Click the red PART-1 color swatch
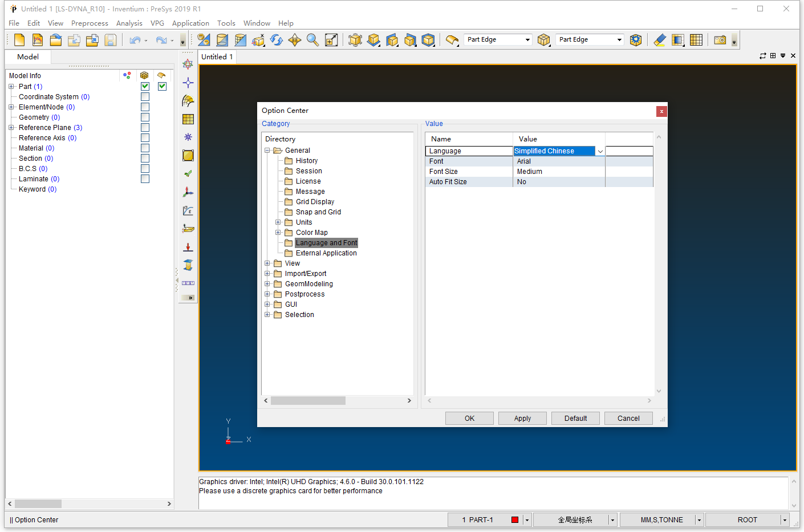The width and height of the screenshot is (804, 532). (x=514, y=520)
